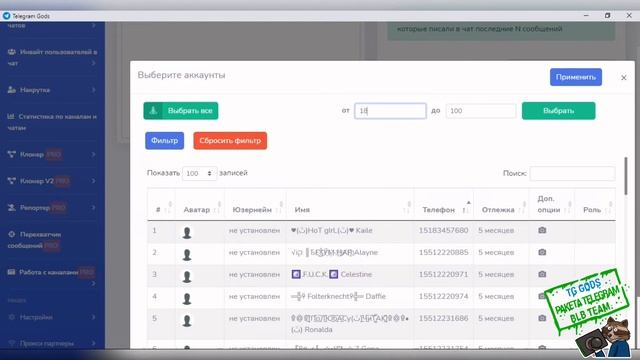This screenshot has width=640, height=360.
Task: Click the Накрутка sidebar icon
Action: coord(12,90)
